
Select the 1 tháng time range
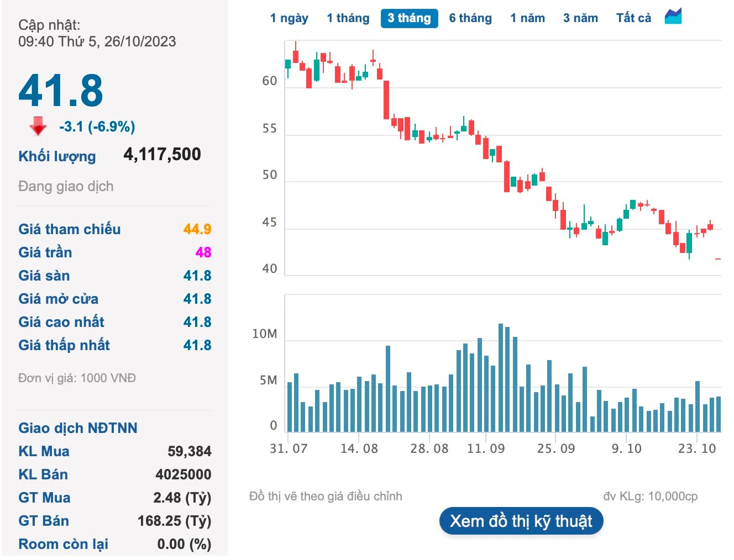[x=348, y=18]
